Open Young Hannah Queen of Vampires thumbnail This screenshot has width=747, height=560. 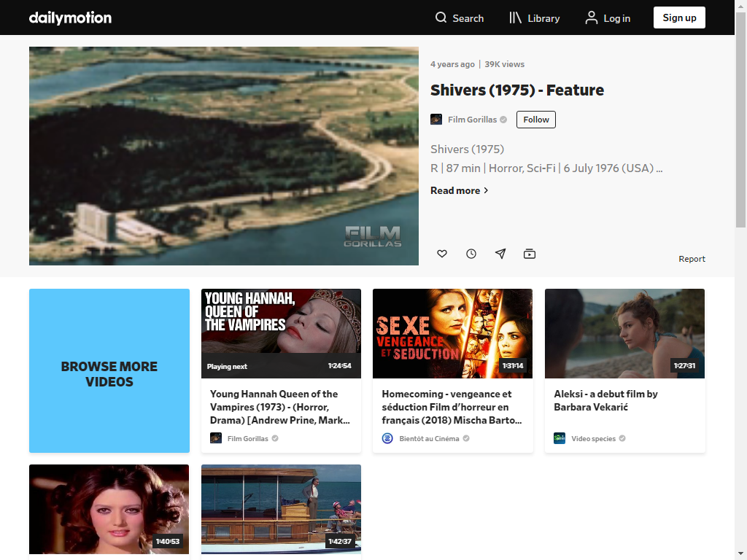(281, 333)
